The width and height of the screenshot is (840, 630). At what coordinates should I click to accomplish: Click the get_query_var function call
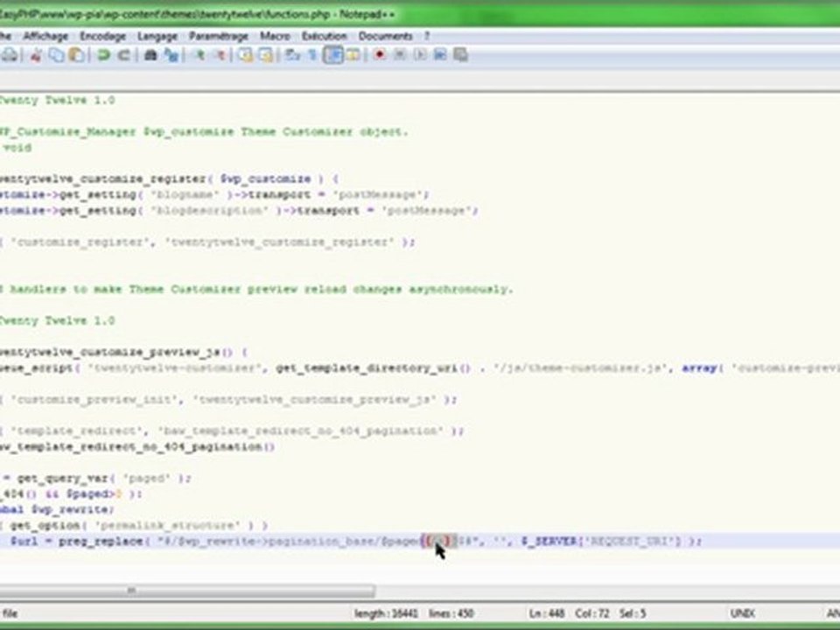click(63, 478)
